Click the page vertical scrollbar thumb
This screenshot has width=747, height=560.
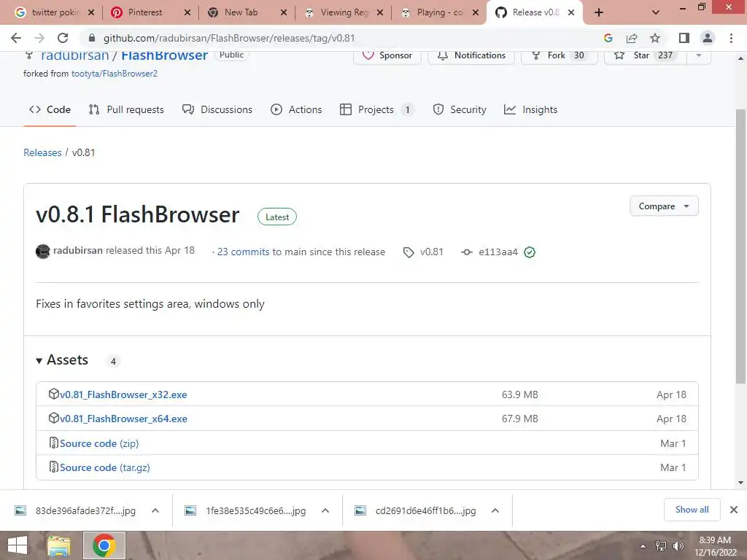click(740, 246)
